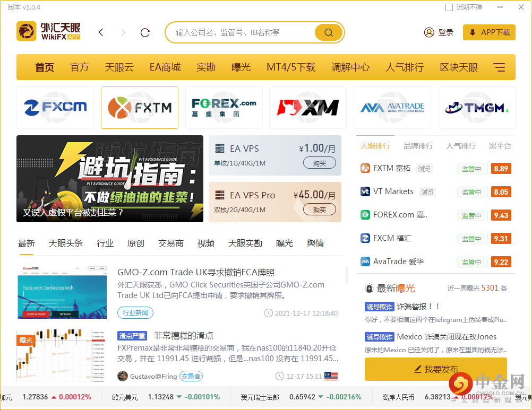The image size is (532, 410).
Task: Open the FOREX.com broker logo card
Action: [x=224, y=108]
